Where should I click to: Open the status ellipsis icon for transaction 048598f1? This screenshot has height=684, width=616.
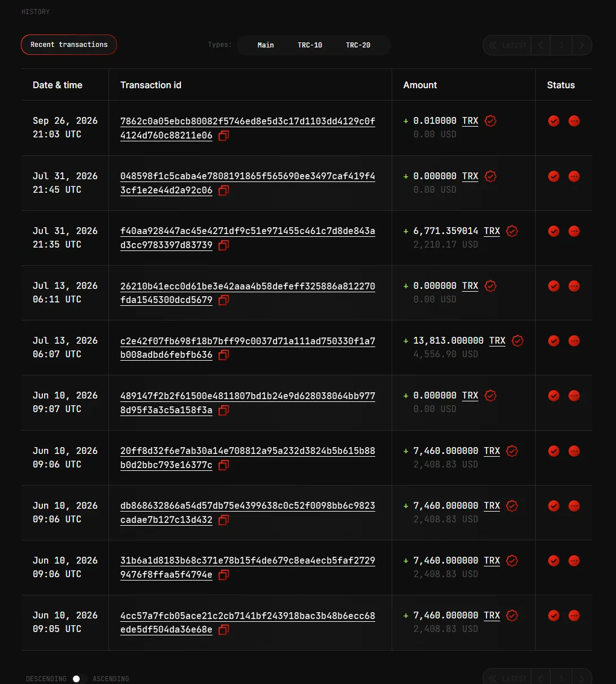tap(574, 176)
